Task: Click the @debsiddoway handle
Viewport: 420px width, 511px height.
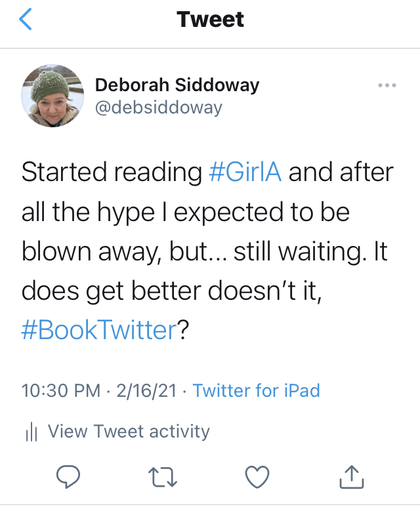Action: point(159,107)
